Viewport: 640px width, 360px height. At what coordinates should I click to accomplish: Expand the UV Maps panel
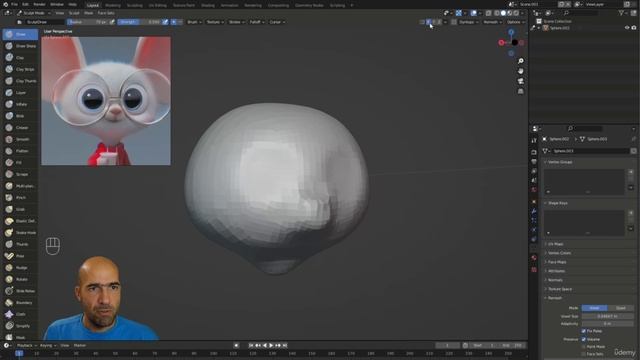tap(555, 244)
